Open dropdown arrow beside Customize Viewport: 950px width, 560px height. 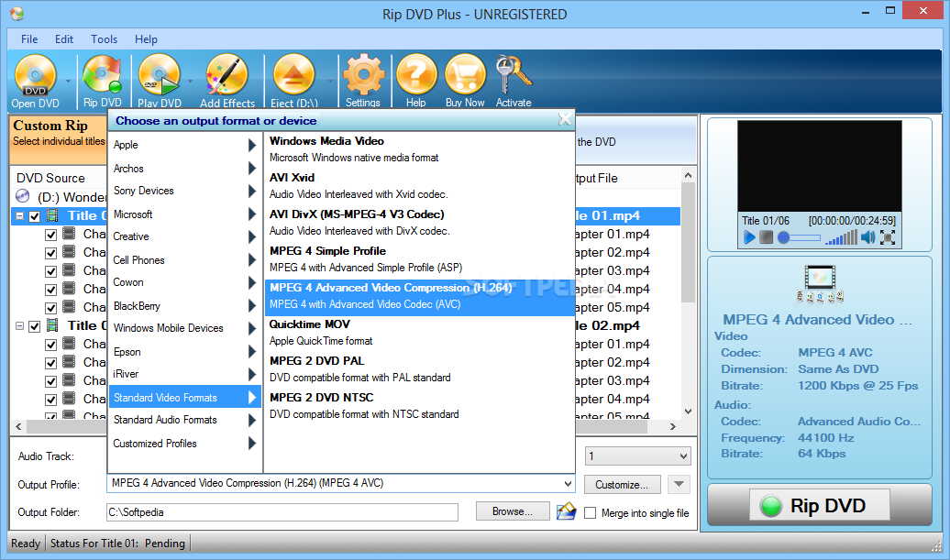pyautogui.click(x=679, y=484)
